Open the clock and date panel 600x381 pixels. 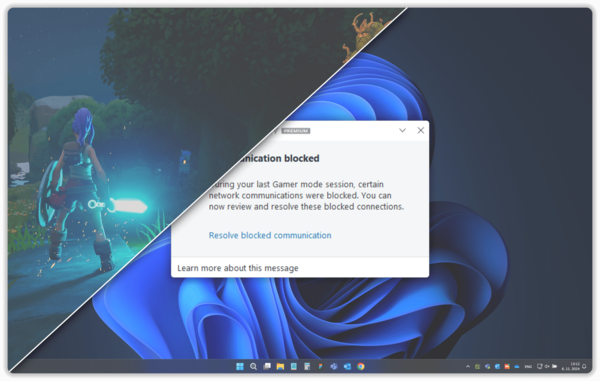click(571, 366)
